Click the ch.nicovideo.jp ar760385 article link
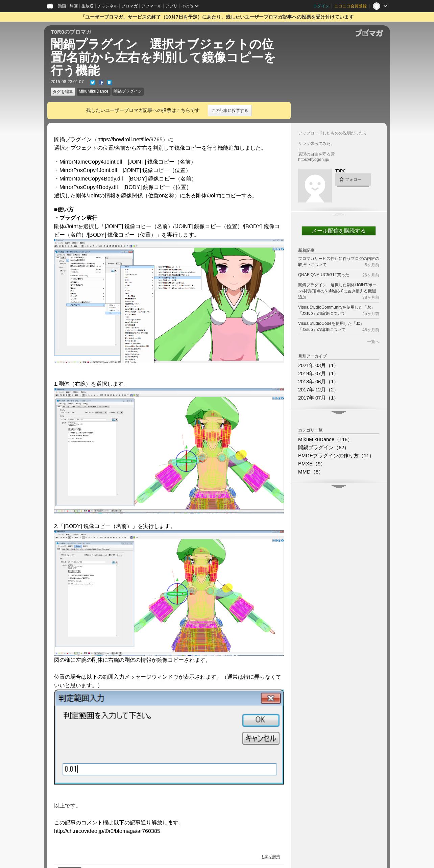 [x=107, y=831]
